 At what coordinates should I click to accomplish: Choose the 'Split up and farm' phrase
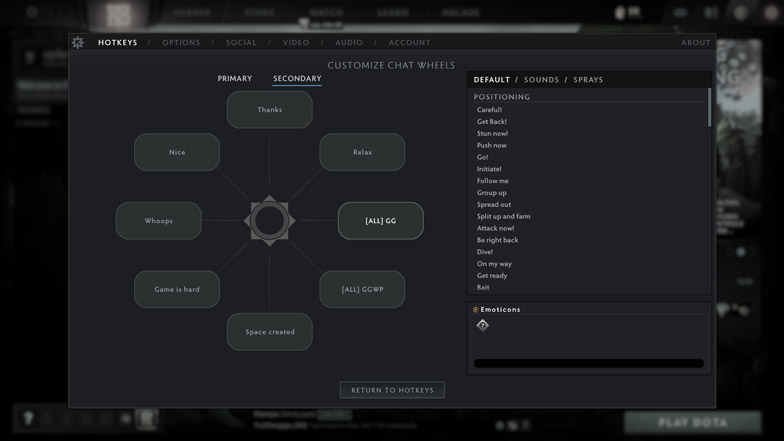click(x=504, y=216)
